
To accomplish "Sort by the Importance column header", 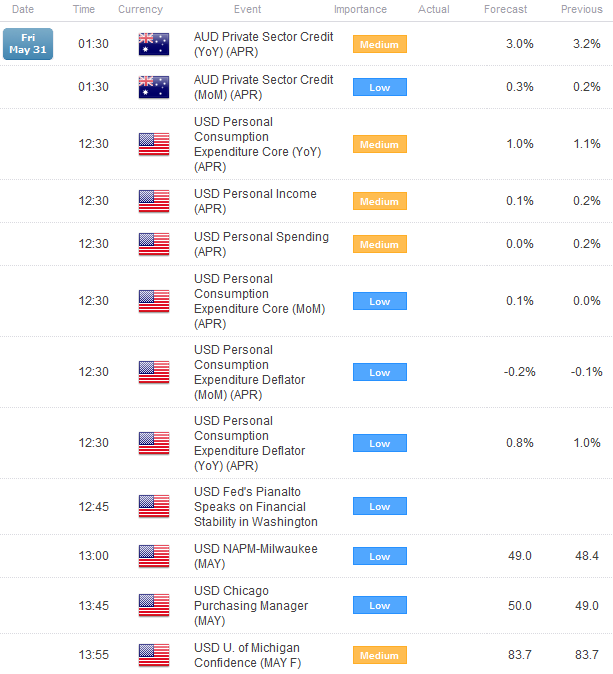I will coord(360,9).
